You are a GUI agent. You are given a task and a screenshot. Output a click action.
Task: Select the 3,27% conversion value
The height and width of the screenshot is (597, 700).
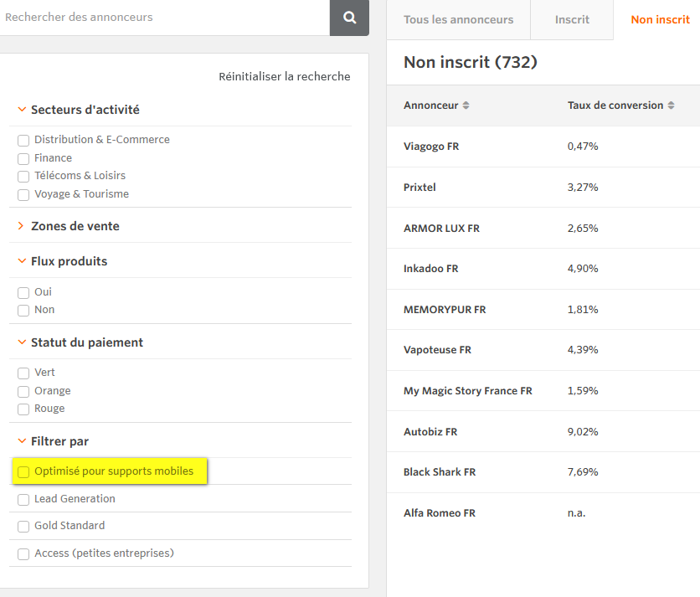tap(583, 187)
